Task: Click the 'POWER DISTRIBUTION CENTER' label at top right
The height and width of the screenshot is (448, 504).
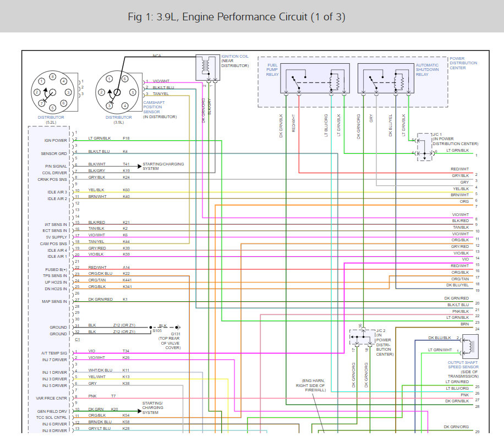Action: [x=463, y=63]
